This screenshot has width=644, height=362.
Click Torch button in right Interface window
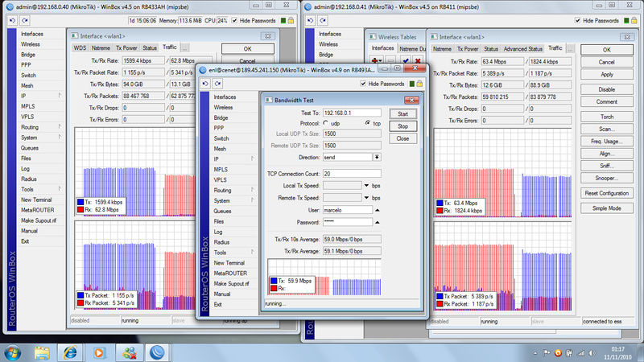[x=607, y=117]
